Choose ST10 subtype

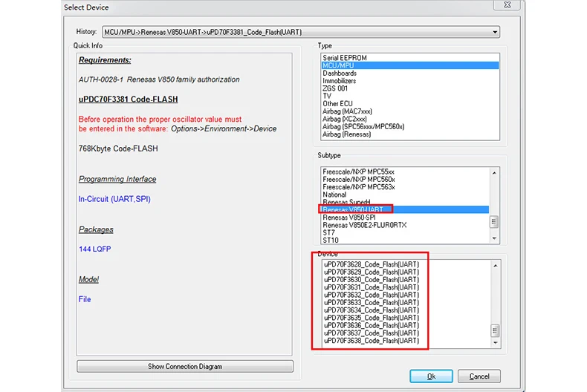pos(405,240)
